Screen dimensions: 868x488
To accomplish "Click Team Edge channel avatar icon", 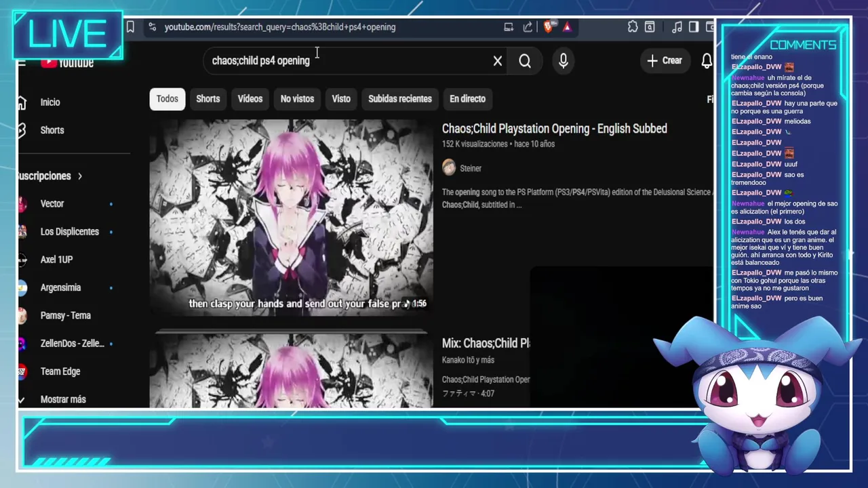I will tap(22, 371).
